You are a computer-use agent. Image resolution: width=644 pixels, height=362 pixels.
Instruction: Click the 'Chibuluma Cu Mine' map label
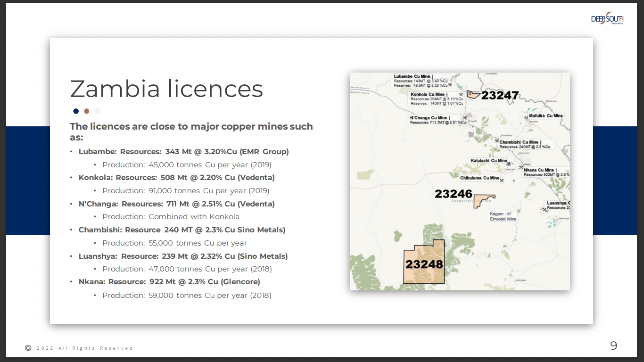[x=479, y=178]
